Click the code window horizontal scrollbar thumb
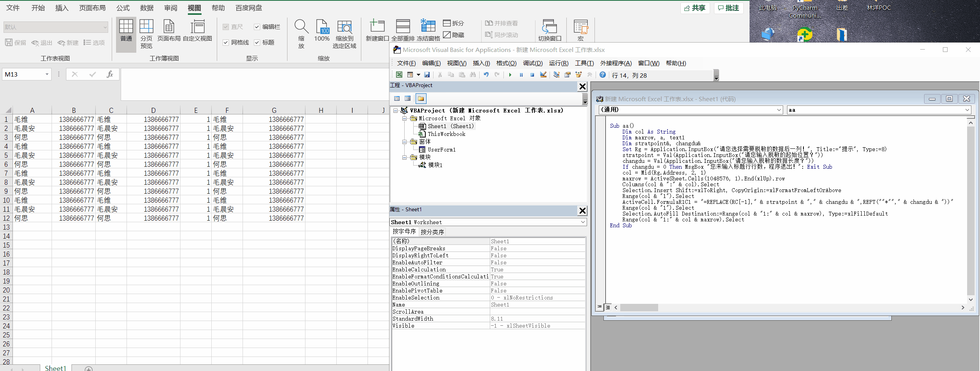 coord(639,308)
